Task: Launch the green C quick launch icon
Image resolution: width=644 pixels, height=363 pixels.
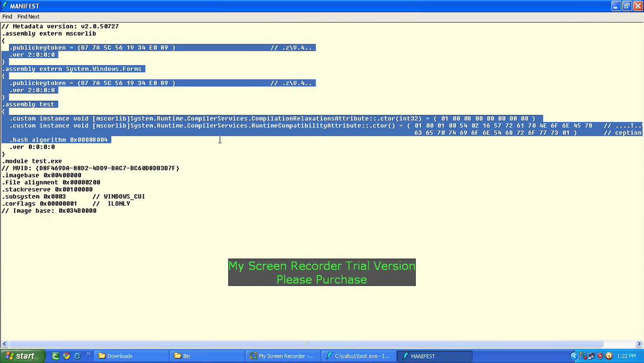Action: click(56, 356)
